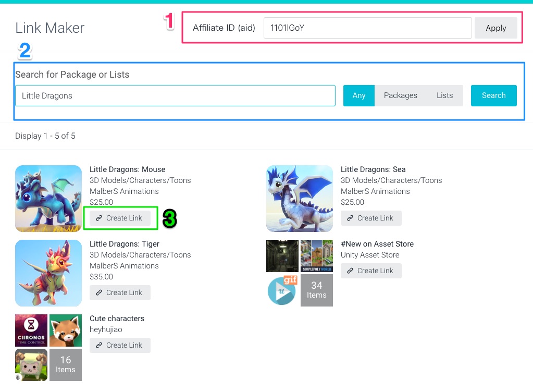Click the heyhujiao author name
The image size is (533, 392).
[106, 329]
